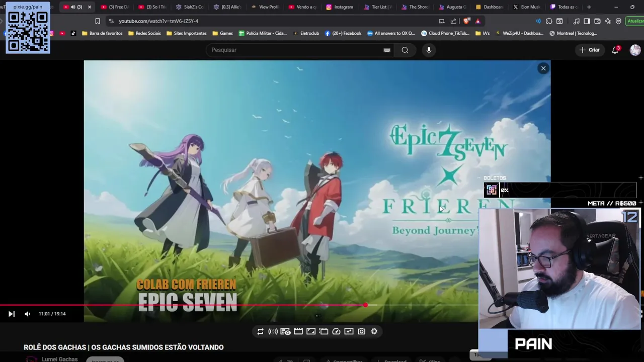Open the Criar menu
This screenshot has width=644, height=362.
coord(589,50)
